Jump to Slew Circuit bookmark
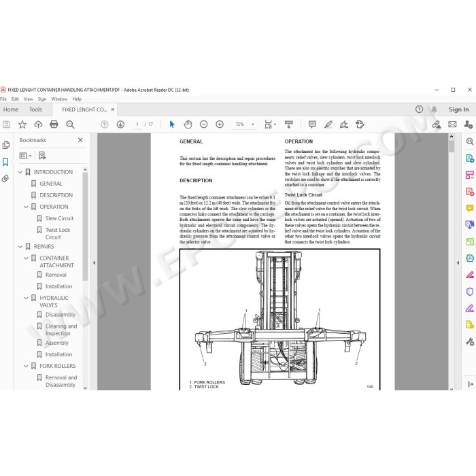Image resolution: width=476 pixels, height=476 pixels. click(60, 218)
